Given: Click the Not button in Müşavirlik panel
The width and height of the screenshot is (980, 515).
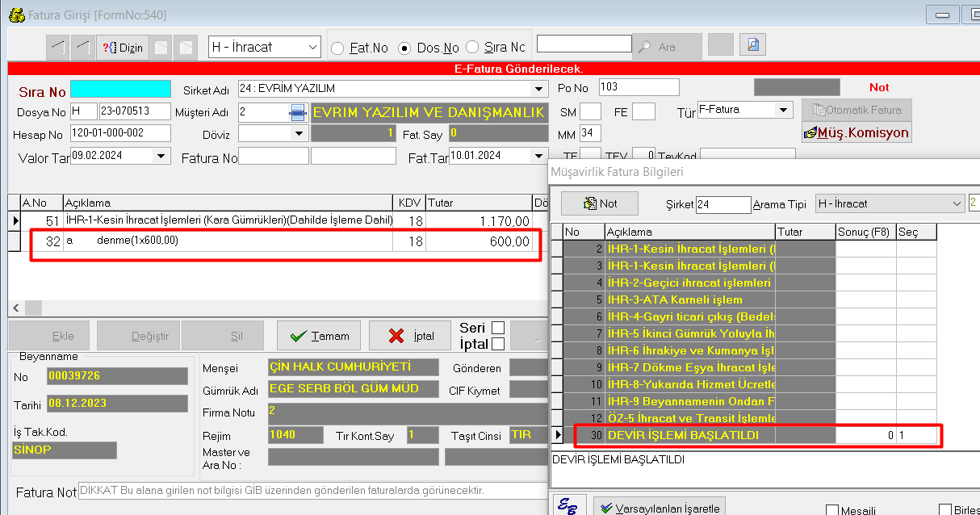Looking at the screenshot, I should (x=600, y=203).
